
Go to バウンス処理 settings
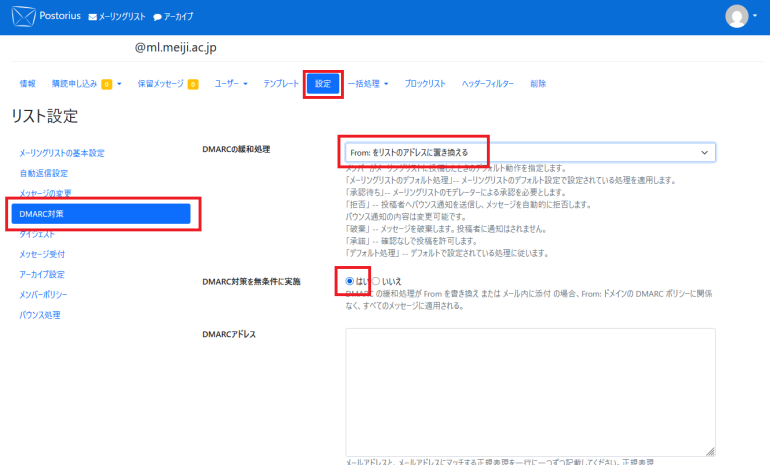pos(40,315)
